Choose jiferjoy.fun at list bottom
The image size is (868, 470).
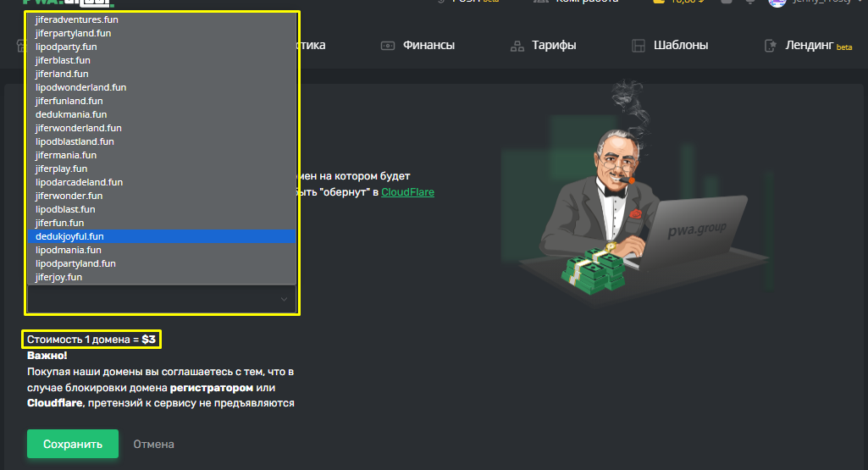coord(162,277)
